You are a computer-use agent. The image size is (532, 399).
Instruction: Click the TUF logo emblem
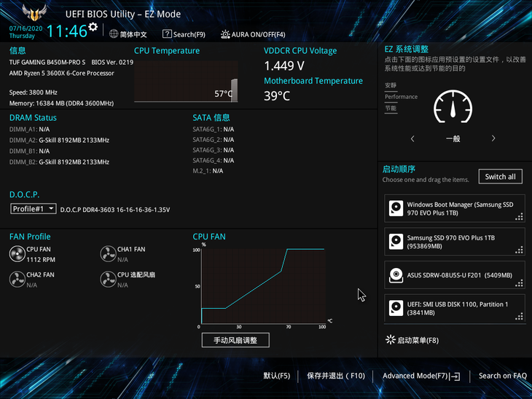(34, 13)
